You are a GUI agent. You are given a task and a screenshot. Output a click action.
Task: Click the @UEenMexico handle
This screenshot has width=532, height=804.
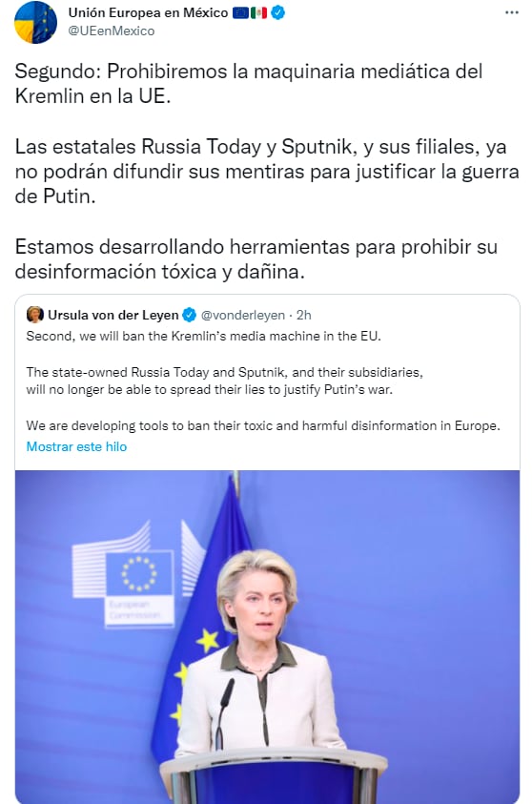click(x=112, y=31)
